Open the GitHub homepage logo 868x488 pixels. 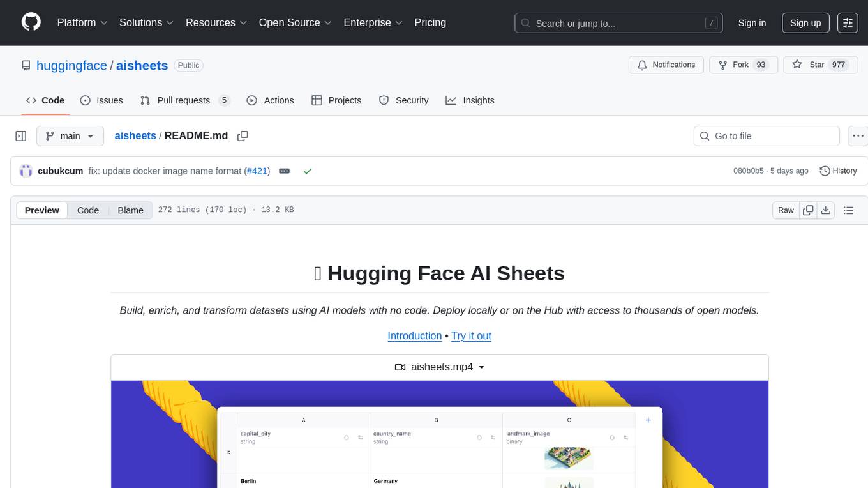31,22
